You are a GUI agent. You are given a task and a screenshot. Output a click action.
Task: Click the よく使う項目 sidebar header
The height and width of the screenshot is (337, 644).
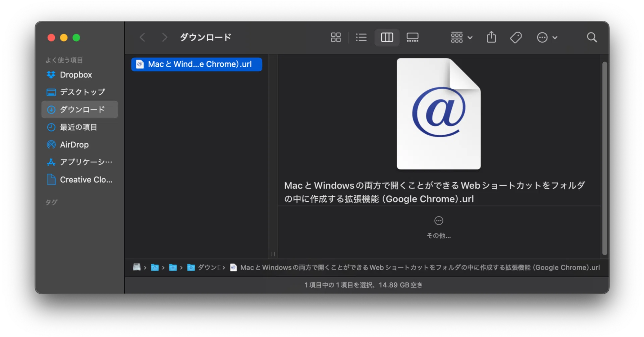[64, 60]
